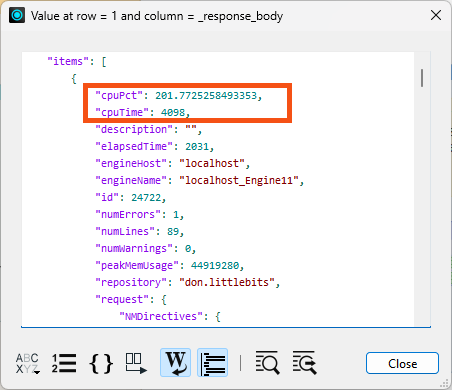This screenshot has width=452, height=390.
Task: Click the "don.littlebits" repository value
Action: pyautogui.click(x=227, y=283)
